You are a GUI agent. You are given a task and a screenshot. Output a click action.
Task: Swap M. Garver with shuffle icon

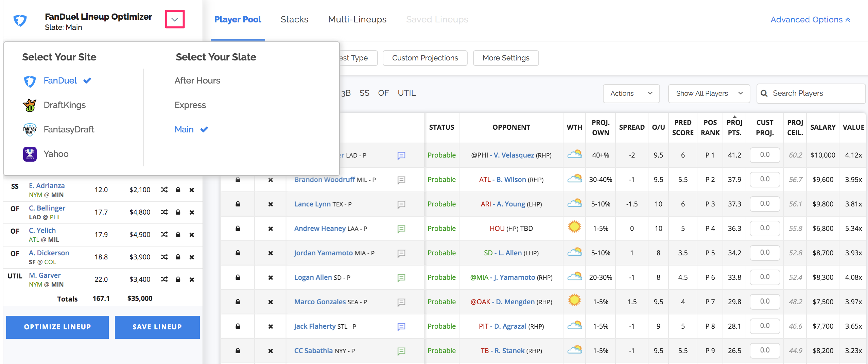pos(164,279)
